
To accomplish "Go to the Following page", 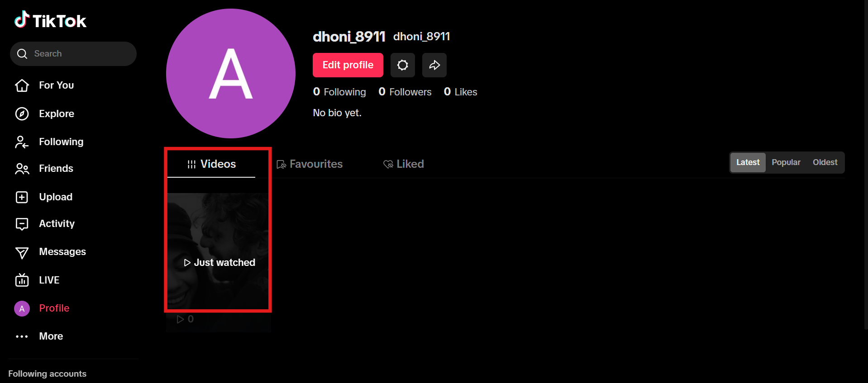I will (61, 142).
